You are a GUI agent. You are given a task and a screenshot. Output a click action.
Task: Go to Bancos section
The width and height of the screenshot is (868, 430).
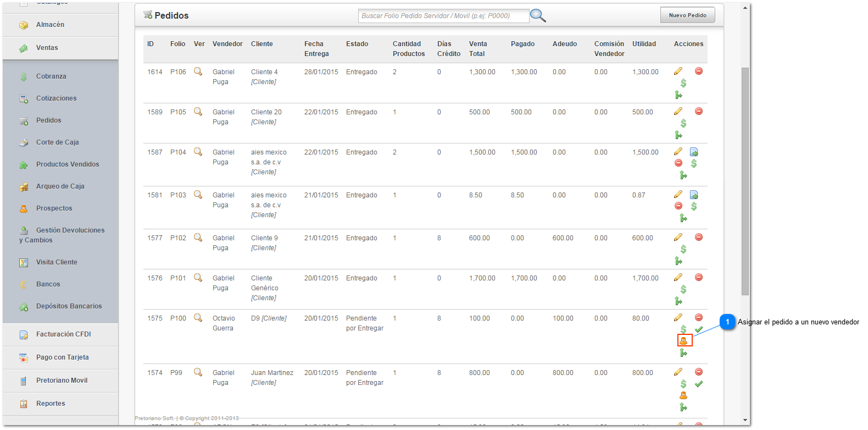tap(48, 284)
